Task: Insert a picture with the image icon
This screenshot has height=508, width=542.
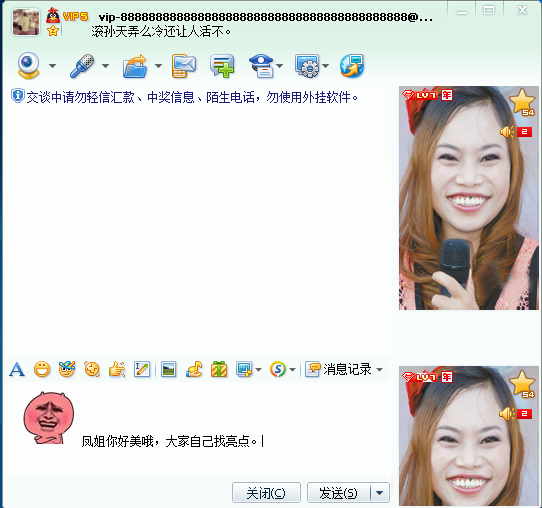Action: click(168, 369)
